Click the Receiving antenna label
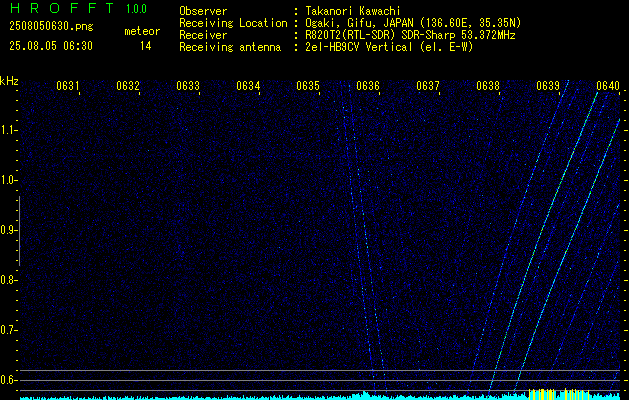 click(x=230, y=47)
